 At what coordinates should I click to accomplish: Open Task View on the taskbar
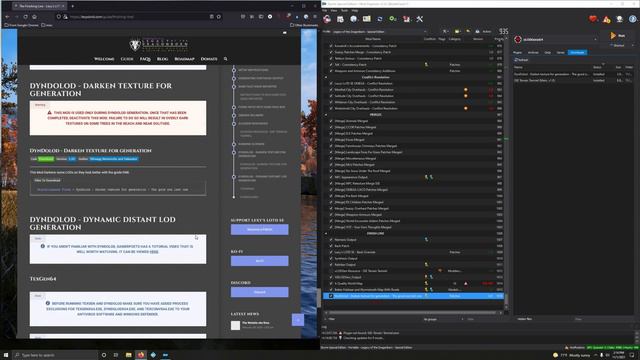pyautogui.click(x=116, y=355)
